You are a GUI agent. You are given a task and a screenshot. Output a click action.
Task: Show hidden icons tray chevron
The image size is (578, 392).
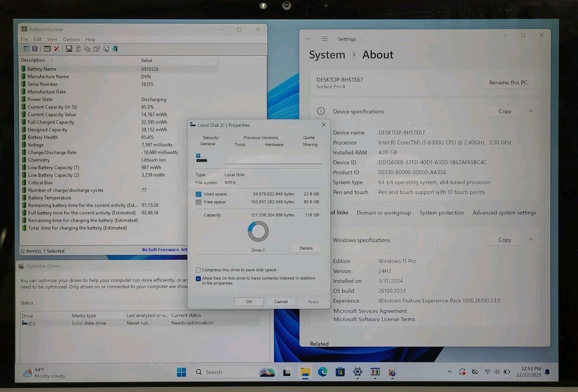(450, 372)
